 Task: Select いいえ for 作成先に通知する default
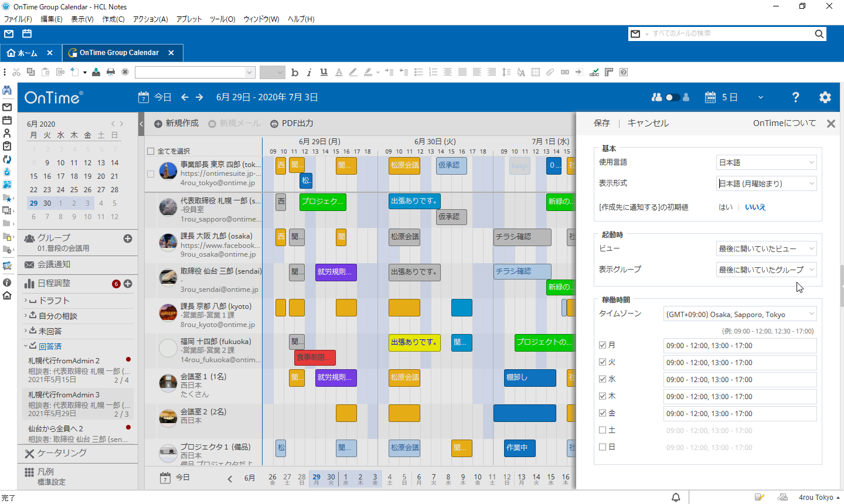(x=755, y=207)
